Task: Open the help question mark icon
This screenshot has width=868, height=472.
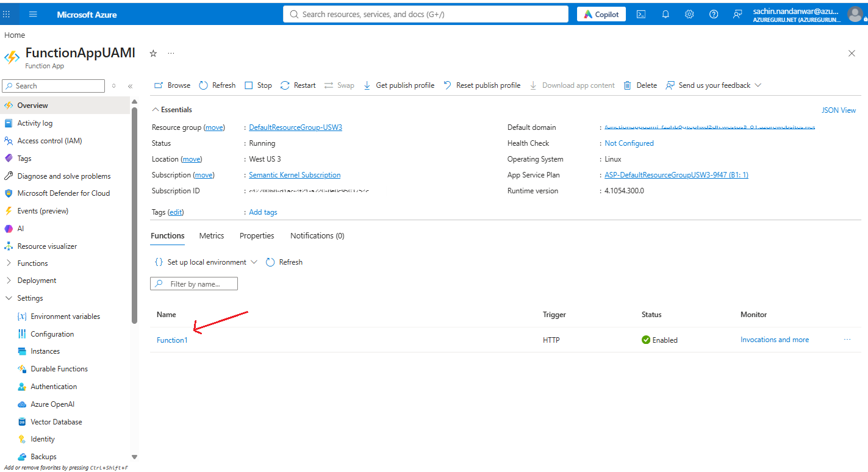Action: (714, 14)
